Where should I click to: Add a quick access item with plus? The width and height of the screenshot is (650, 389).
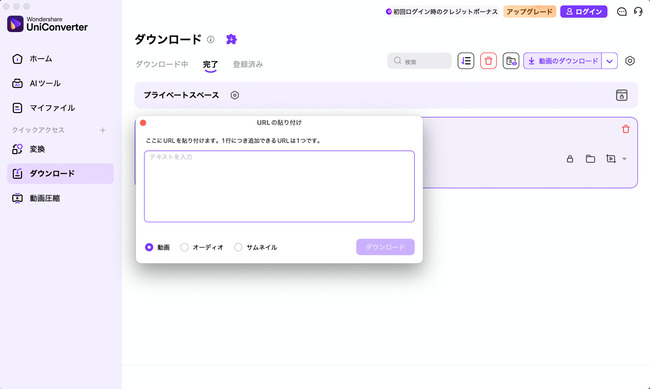click(x=102, y=130)
